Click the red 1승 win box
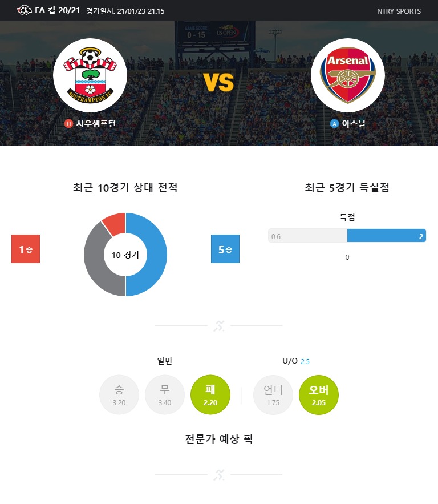This screenshot has height=504, width=438. (x=26, y=249)
